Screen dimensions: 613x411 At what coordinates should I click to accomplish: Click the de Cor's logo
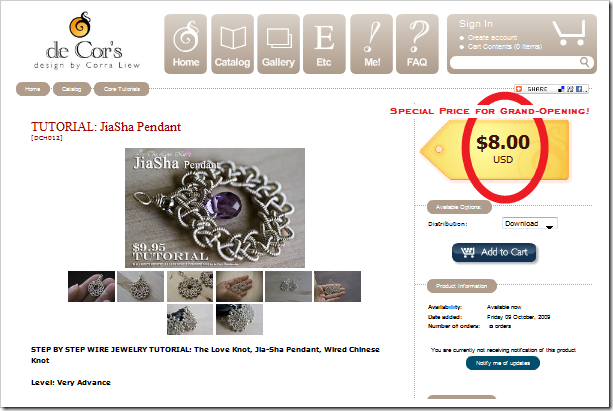pos(87,42)
